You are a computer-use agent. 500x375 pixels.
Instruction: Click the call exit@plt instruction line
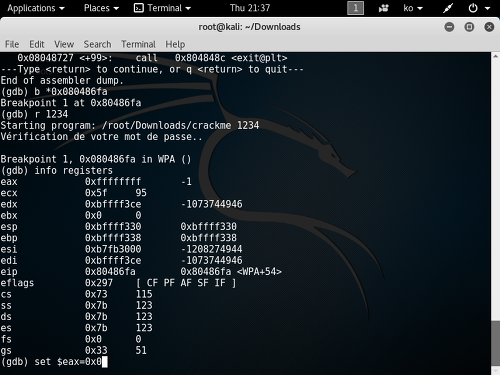[152, 58]
